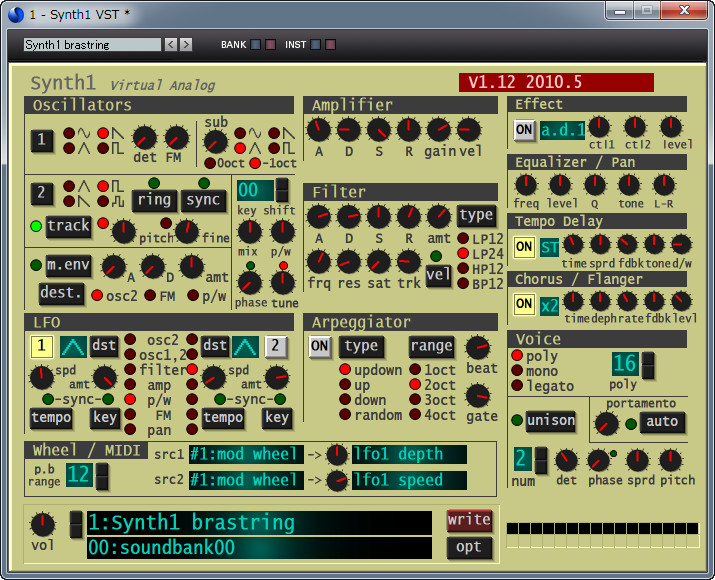The width and height of the screenshot is (715, 580).
Task: Toggle the ring modulation button
Action: coord(154,200)
